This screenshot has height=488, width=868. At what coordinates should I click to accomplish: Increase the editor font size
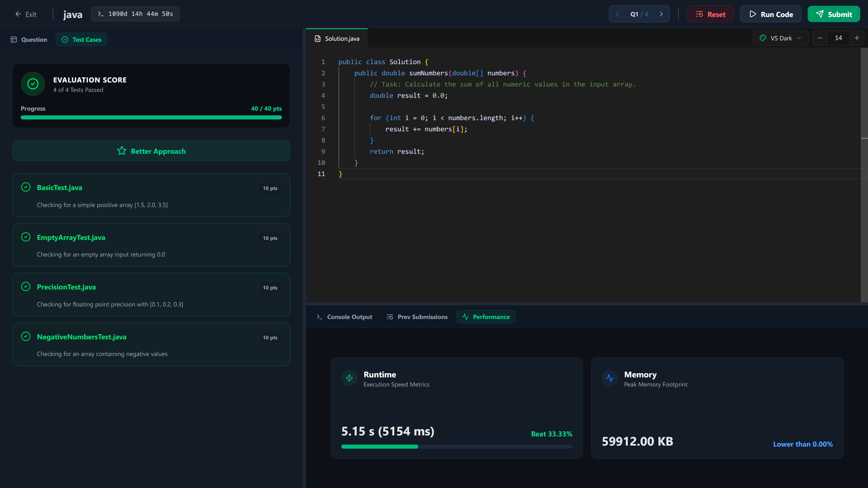[x=857, y=38]
